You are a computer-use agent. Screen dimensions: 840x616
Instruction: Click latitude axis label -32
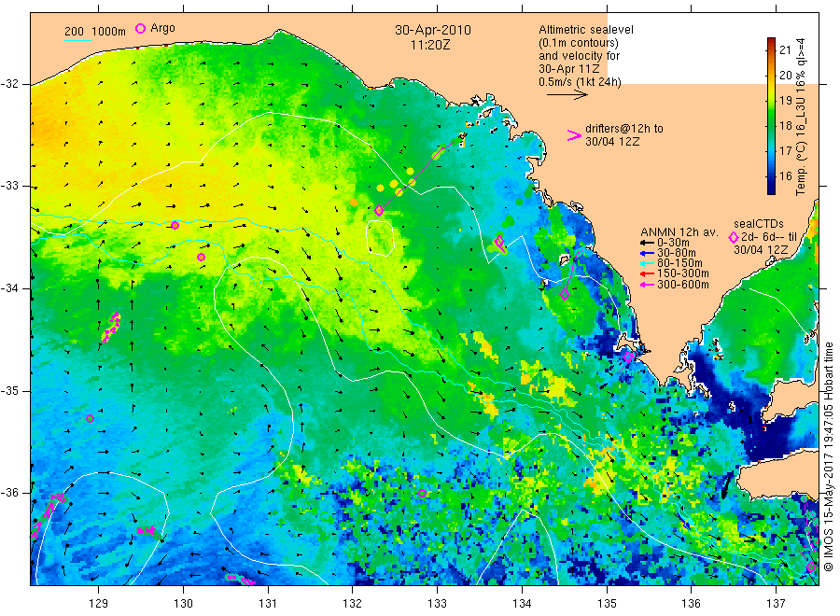9,84
